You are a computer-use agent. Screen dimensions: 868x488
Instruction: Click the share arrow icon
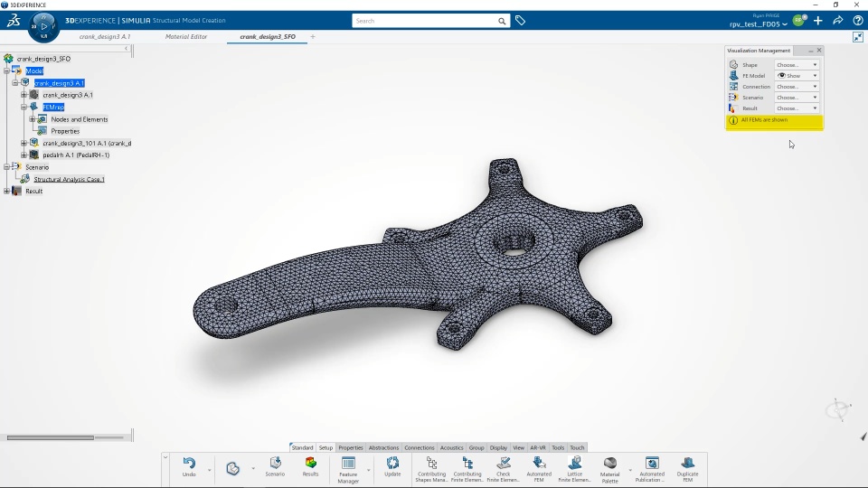click(x=838, y=21)
